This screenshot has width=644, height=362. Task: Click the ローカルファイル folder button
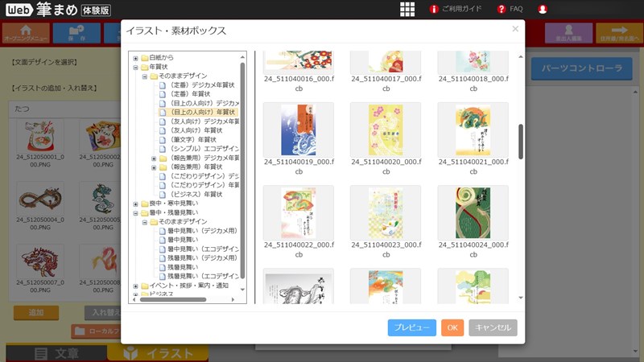tap(96, 331)
